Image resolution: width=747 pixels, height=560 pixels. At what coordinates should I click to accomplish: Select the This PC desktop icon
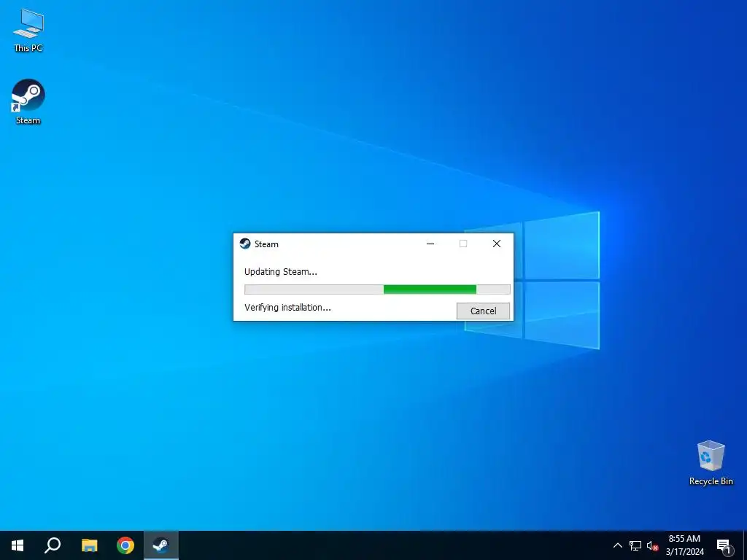[x=28, y=31]
